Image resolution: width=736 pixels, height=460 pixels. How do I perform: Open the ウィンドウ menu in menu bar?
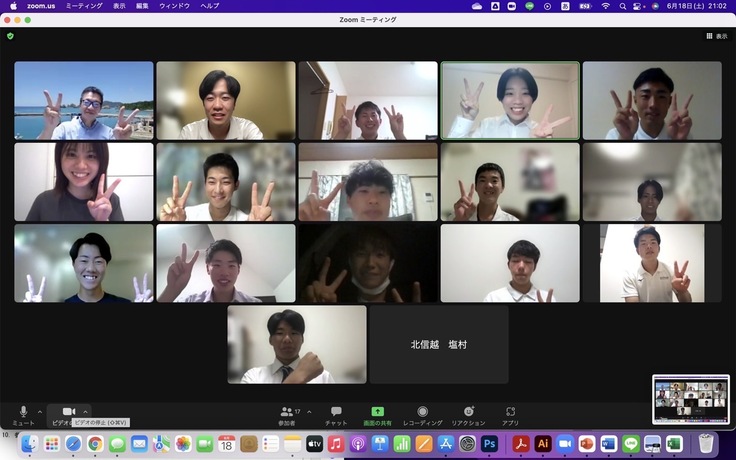tap(174, 6)
